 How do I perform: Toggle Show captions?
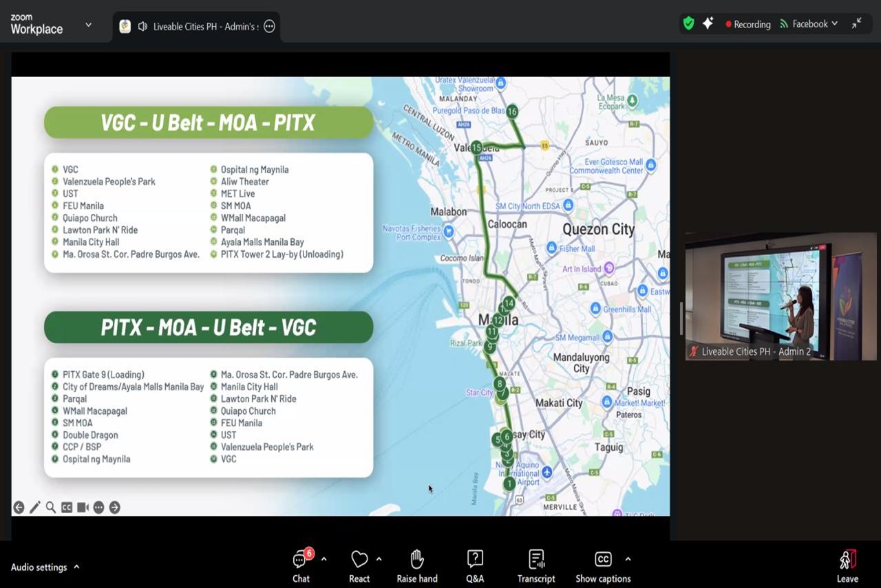[603, 560]
